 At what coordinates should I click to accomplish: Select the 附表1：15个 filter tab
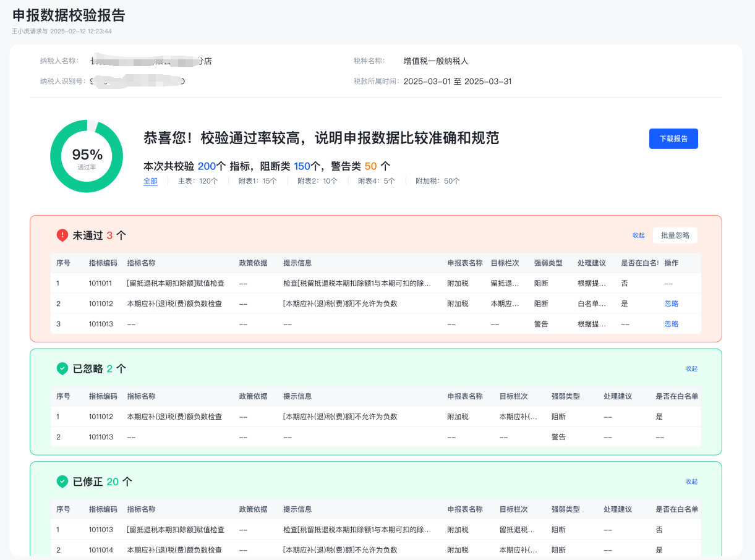(x=258, y=181)
